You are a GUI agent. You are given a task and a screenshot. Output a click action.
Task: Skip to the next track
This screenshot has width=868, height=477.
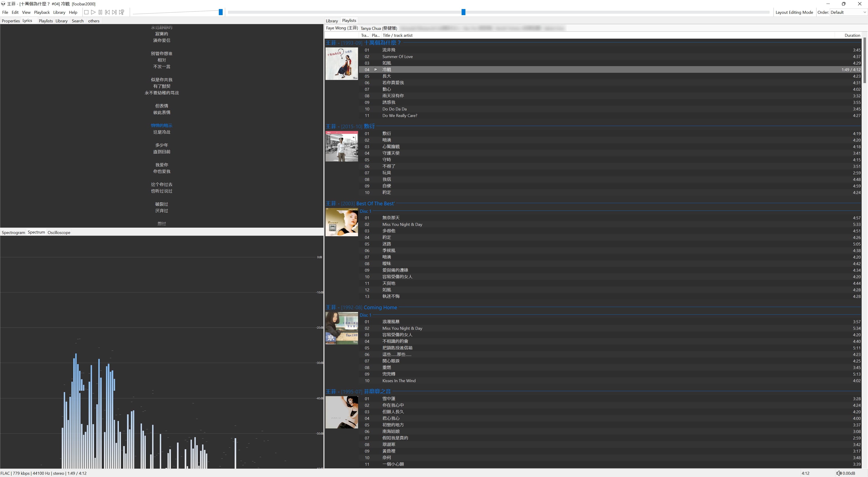[115, 12]
